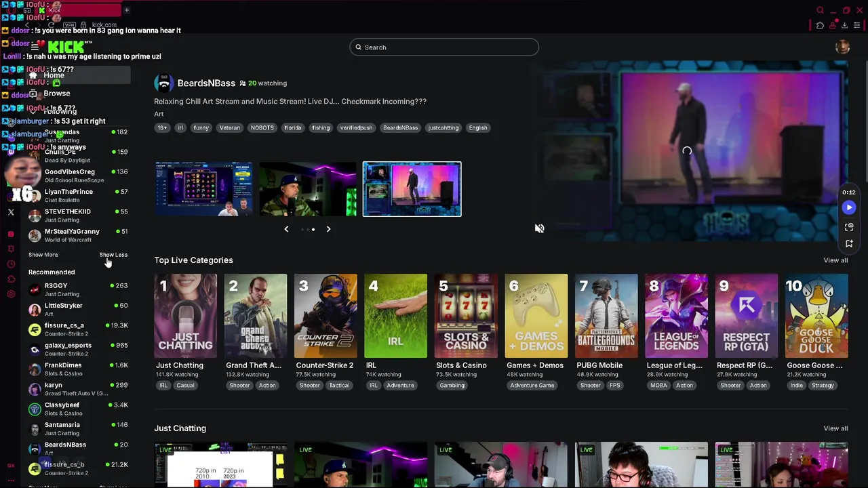The height and width of the screenshot is (488, 868).
Task: Open Just Chatting category card
Action: (185, 316)
